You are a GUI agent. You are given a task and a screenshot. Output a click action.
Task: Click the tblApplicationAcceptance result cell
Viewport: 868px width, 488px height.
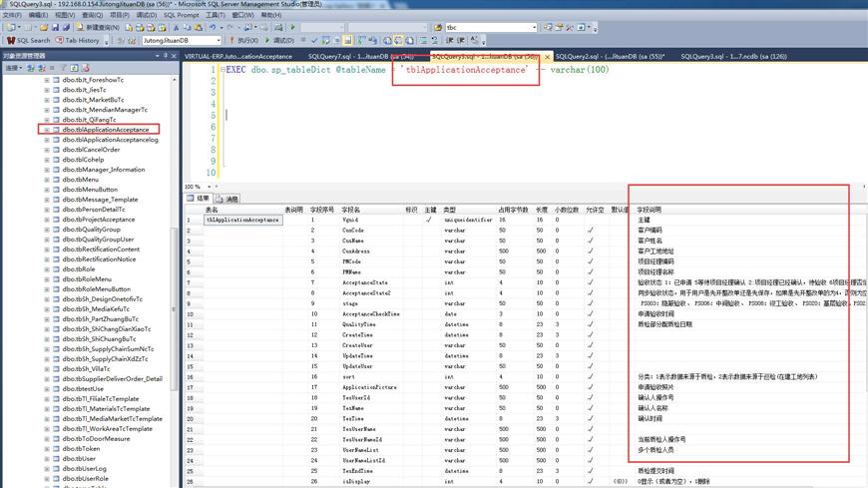coord(243,220)
